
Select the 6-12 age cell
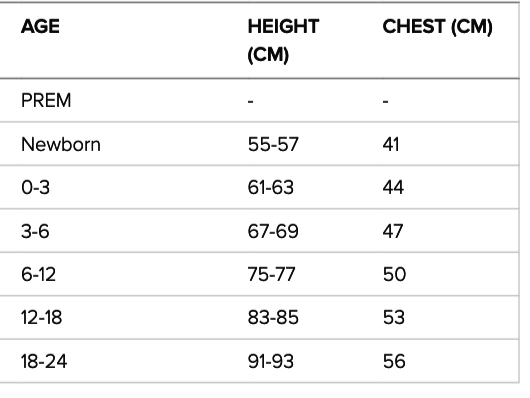point(39,274)
